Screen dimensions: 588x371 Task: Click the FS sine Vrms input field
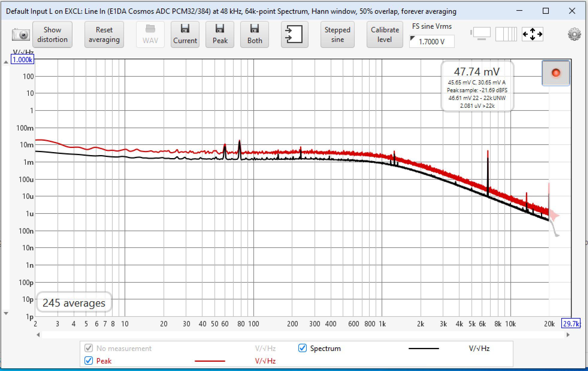tap(432, 41)
